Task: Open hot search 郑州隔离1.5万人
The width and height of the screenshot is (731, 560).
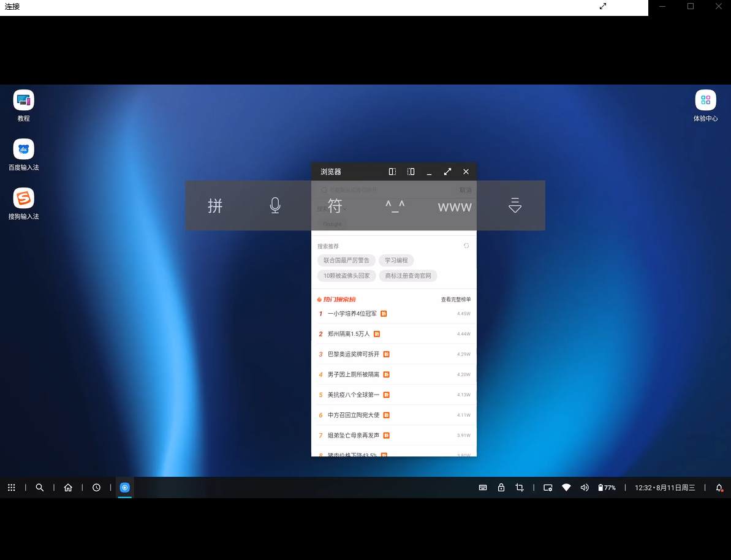Action: point(394,334)
